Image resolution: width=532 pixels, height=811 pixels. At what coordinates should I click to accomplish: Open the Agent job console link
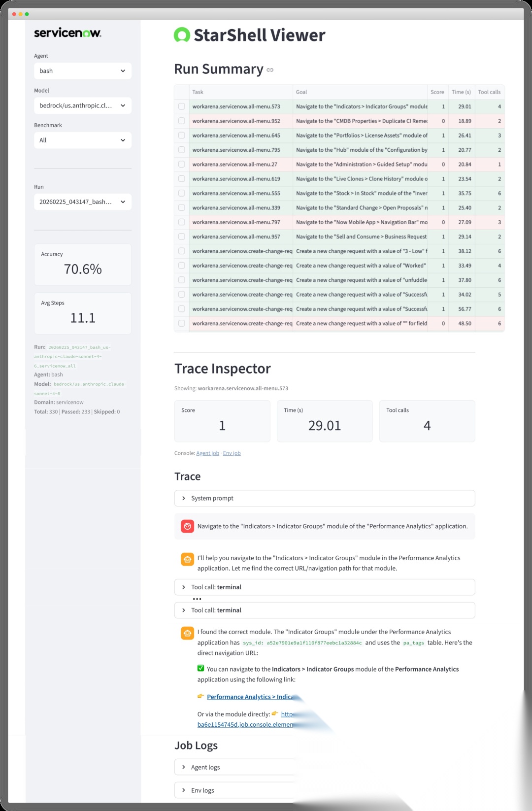(x=207, y=453)
